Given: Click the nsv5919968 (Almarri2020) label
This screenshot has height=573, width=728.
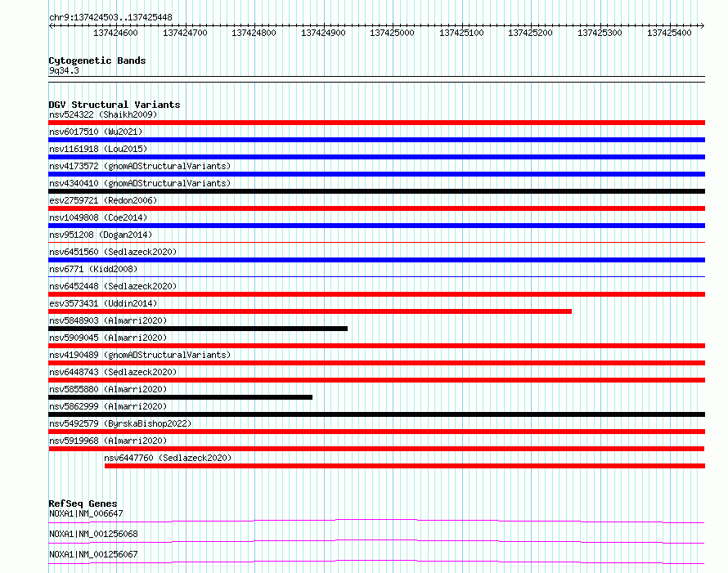Looking at the screenshot, I should coord(108,441).
